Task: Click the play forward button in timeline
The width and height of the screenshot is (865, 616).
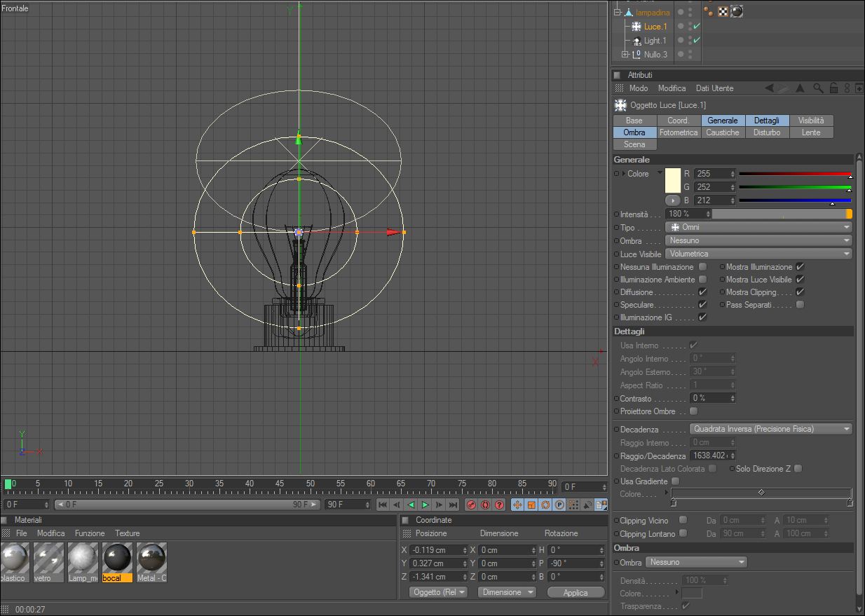Action: [x=425, y=505]
